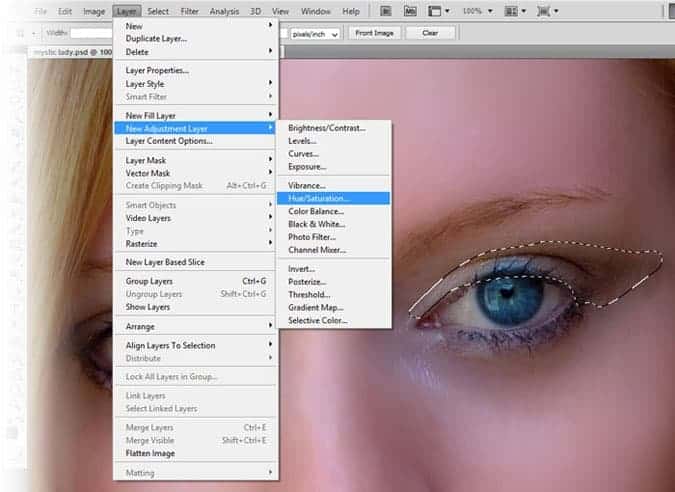The width and height of the screenshot is (675, 492).
Task: Launch Adobe Bridge from the Br icon
Action: coord(386,11)
